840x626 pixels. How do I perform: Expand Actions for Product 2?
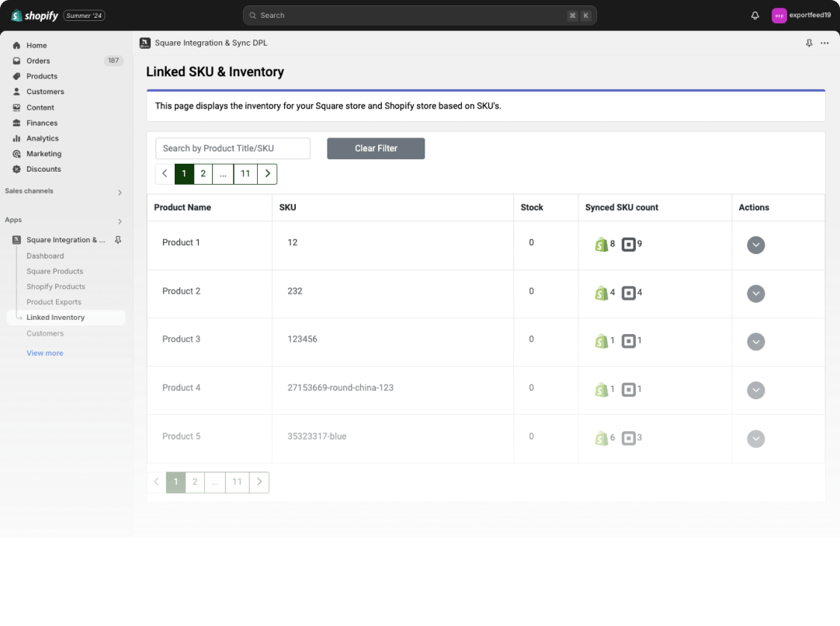tap(755, 294)
